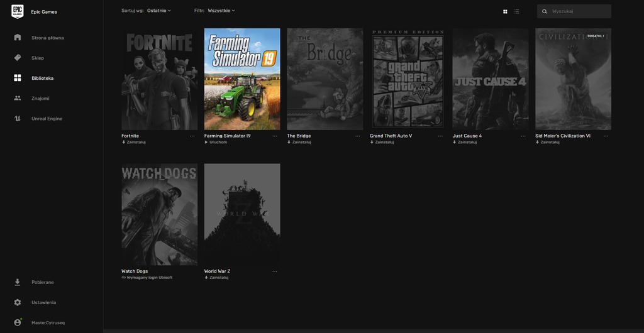Image resolution: width=644 pixels, height=333 pixels.
Task: Select Biblioteka in the sidebar
Action: point(42,78)
